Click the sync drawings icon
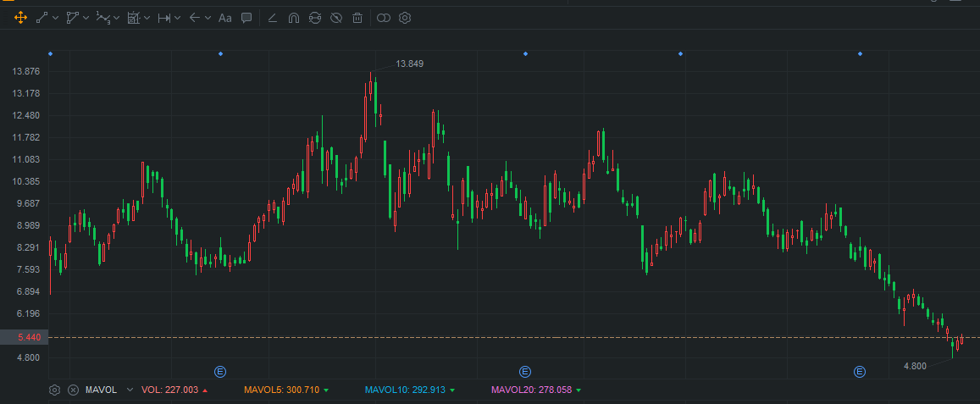 coord(315,18)
